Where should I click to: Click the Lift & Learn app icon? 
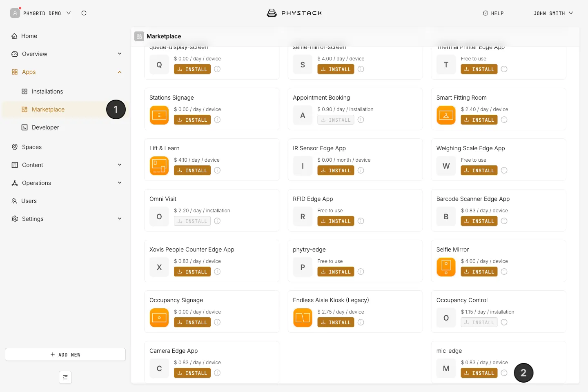[159, 166]
